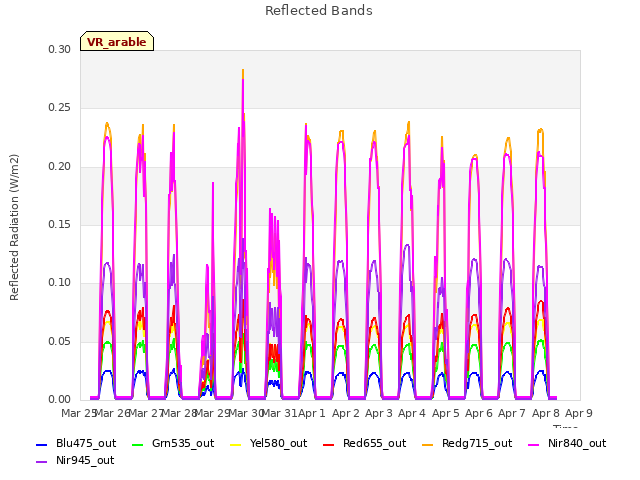Click the VR_arable annotation label

click(117, 41)
